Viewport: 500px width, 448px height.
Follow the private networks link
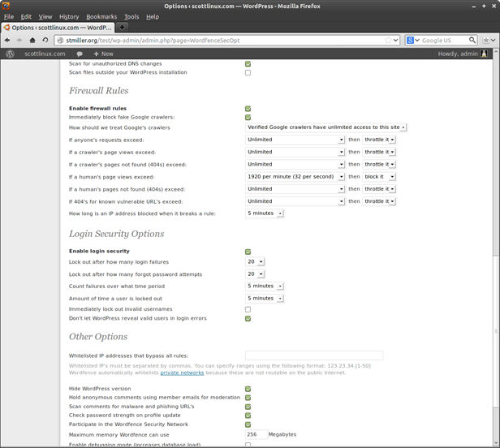point(182,373)
